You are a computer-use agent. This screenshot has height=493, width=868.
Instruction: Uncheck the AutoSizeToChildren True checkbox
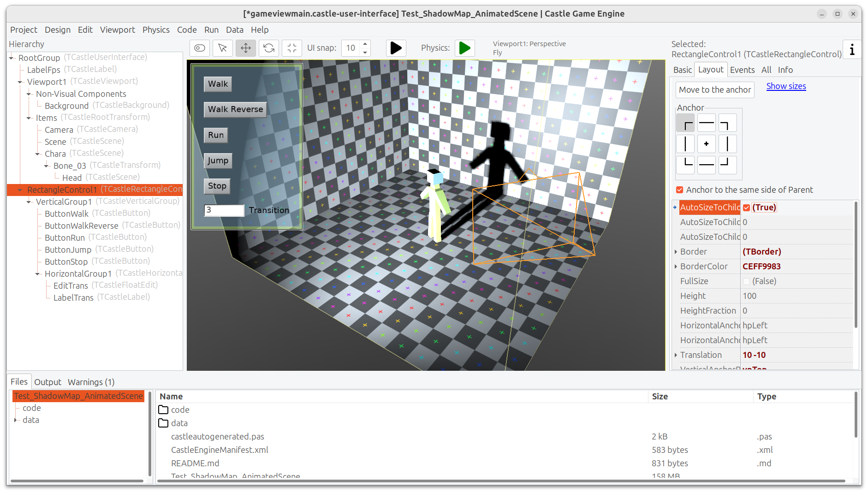click(x=746, y=208)
